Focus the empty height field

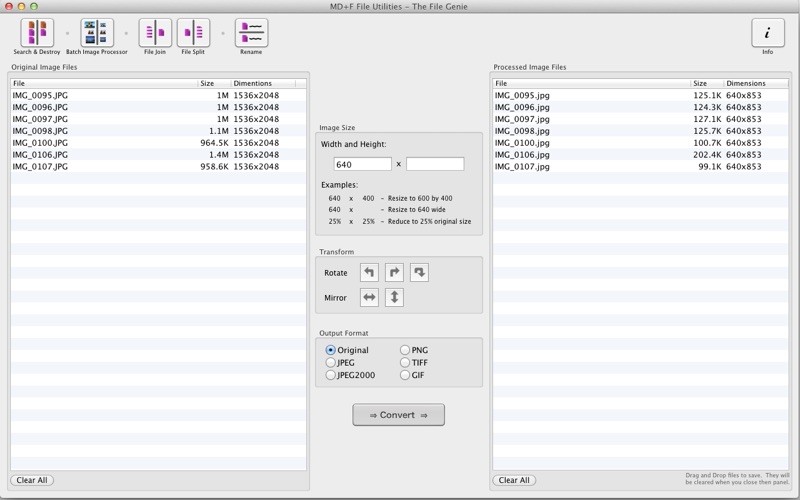[435, 164]
